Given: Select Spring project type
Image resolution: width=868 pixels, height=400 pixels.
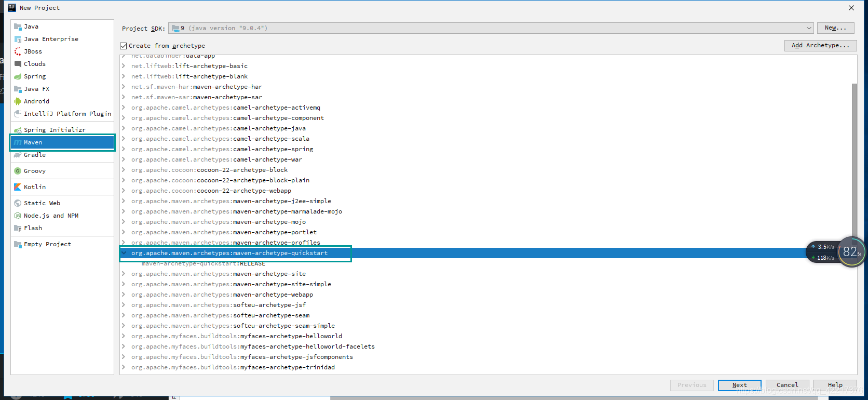Looking at the screenshot, I should point(62,76).
